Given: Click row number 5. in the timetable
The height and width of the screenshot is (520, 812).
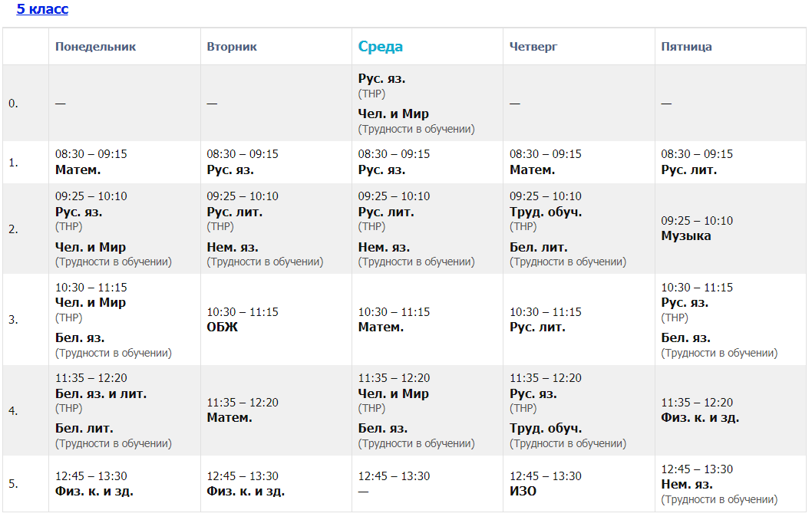Looking at the screenshot, I should click(x=13, y=484).
